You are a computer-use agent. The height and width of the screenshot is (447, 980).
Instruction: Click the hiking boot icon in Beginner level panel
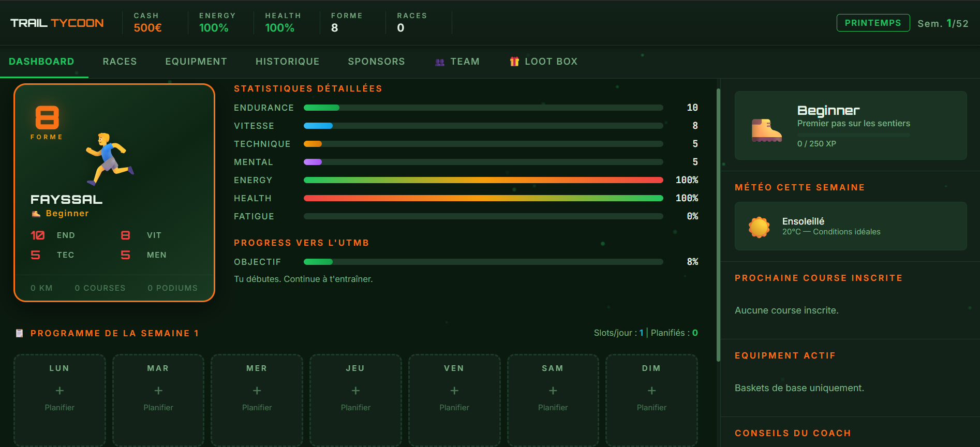click(766, 130)
